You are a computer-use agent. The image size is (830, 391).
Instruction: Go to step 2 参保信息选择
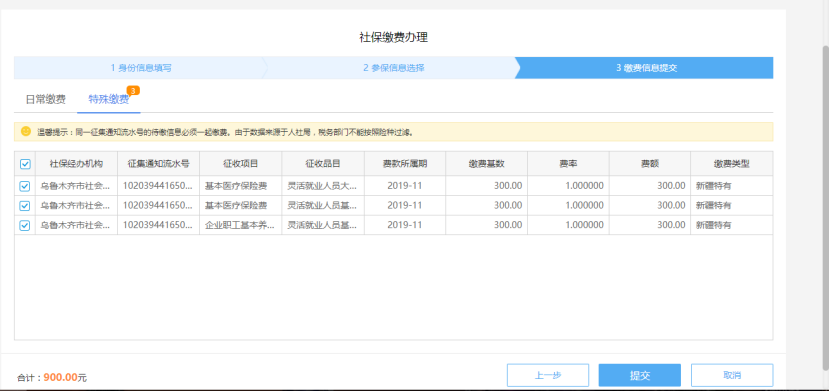pos(393,68)
